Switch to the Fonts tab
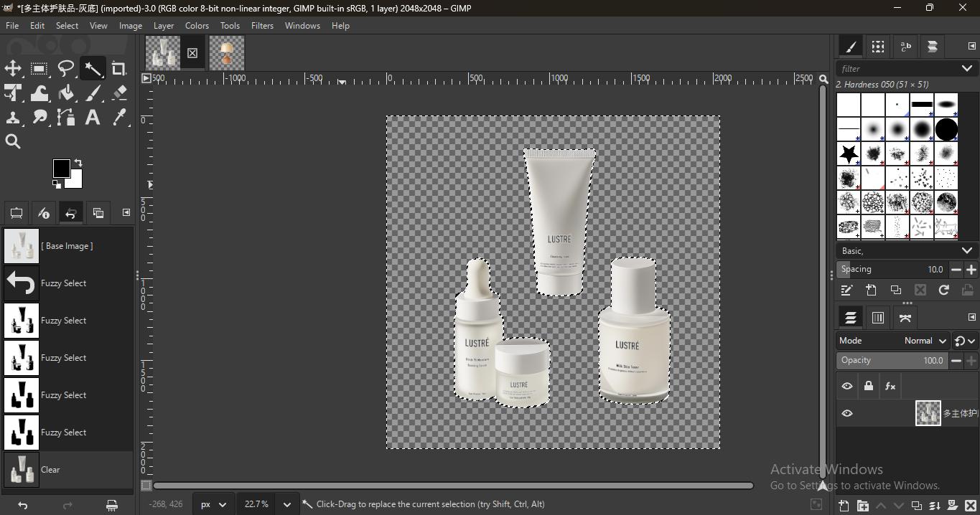 pos(905,47)
